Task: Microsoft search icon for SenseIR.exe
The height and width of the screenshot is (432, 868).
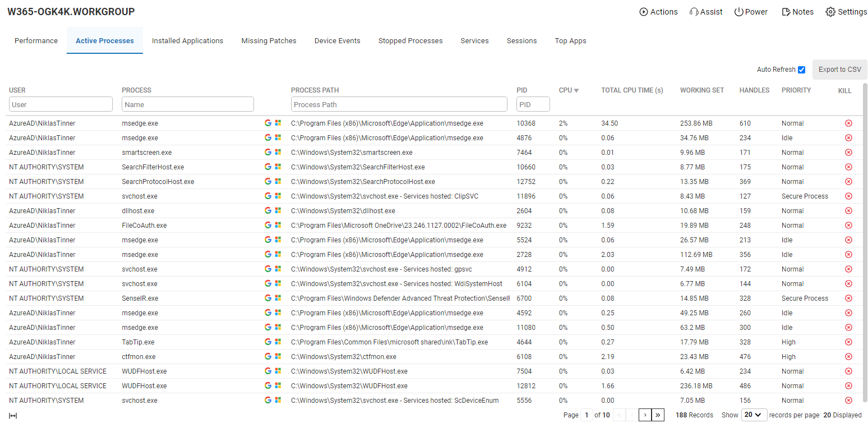Action: click(278, 298)
